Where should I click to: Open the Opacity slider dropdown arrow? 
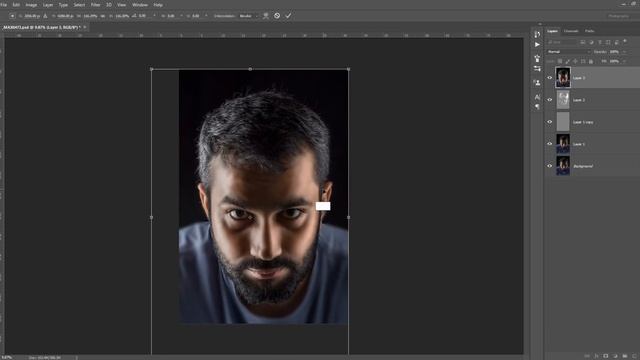point(625,52)
